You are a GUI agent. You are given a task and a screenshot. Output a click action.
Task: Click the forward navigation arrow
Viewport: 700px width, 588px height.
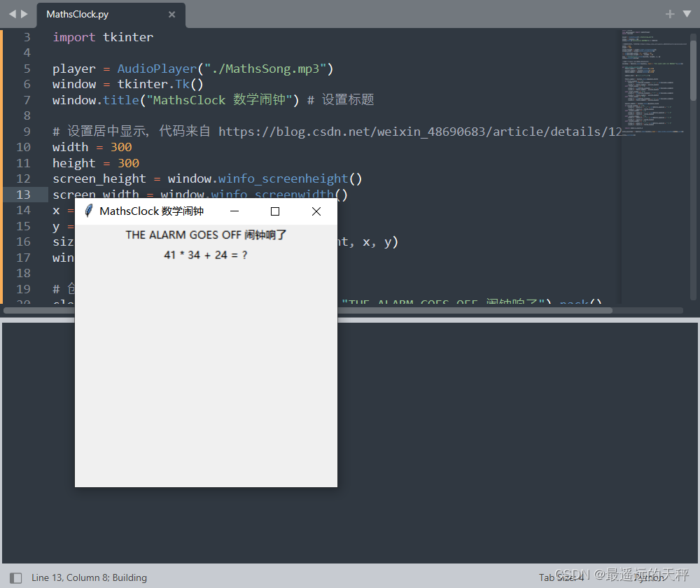(x=23, y=13)
